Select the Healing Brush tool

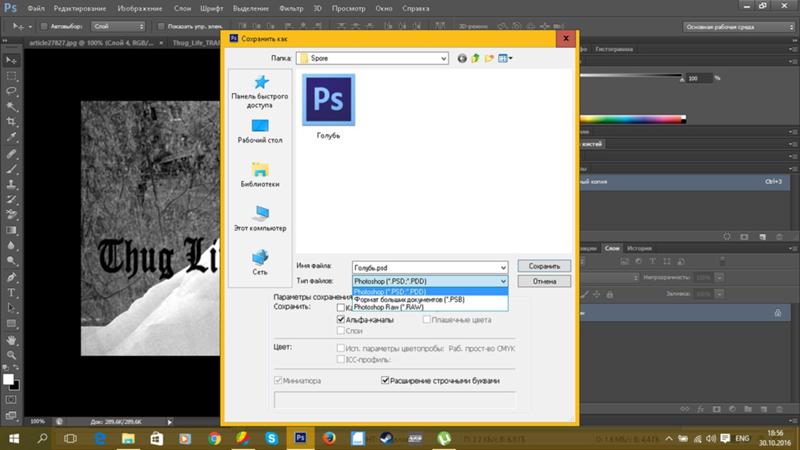click(11, 154)
